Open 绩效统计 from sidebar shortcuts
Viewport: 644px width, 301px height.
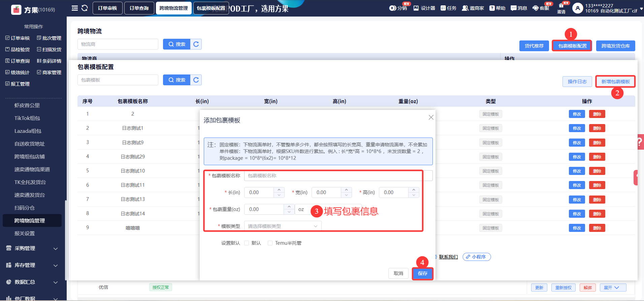(18, 72)
